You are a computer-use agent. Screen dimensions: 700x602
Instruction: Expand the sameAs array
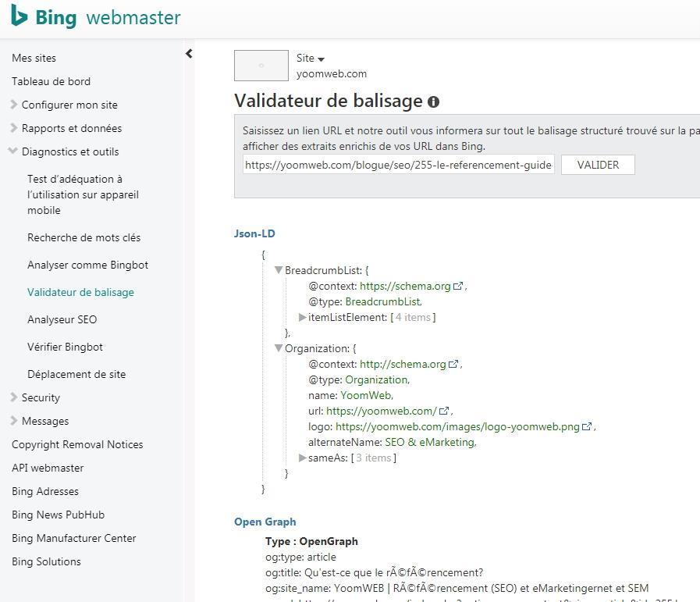303,458
